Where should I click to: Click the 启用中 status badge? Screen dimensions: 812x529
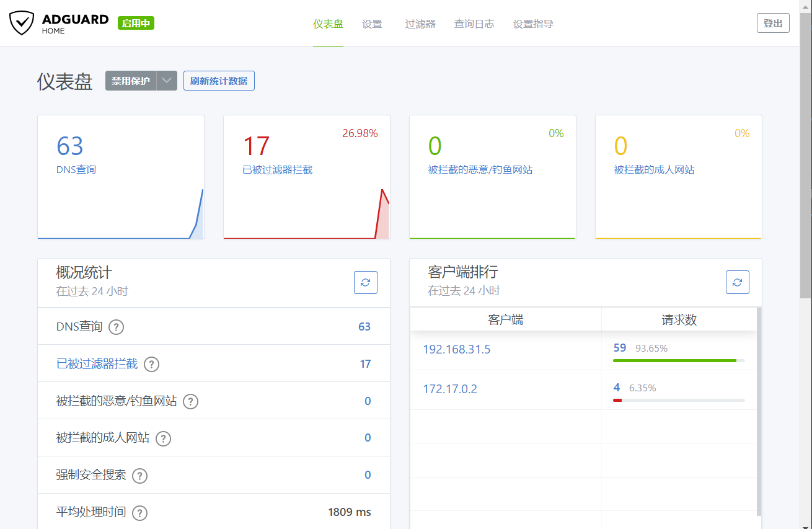click(x=136, y=23)
